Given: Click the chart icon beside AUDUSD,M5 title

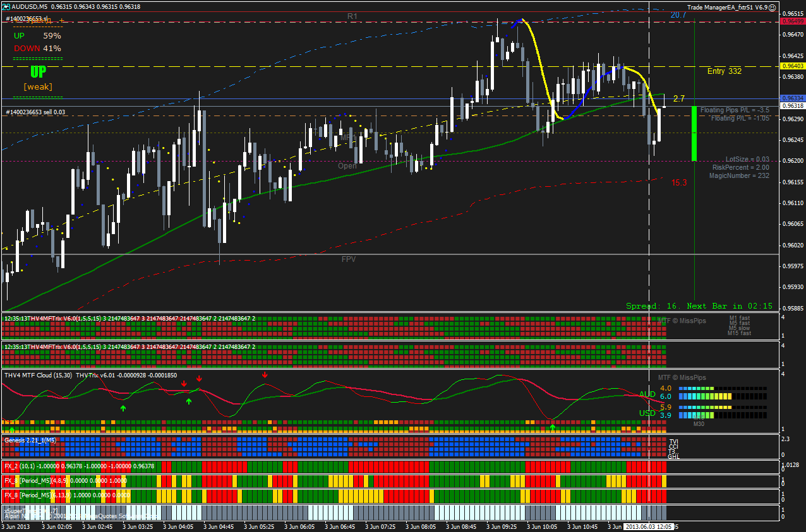Looking at the screenshot, I should 6,6.
